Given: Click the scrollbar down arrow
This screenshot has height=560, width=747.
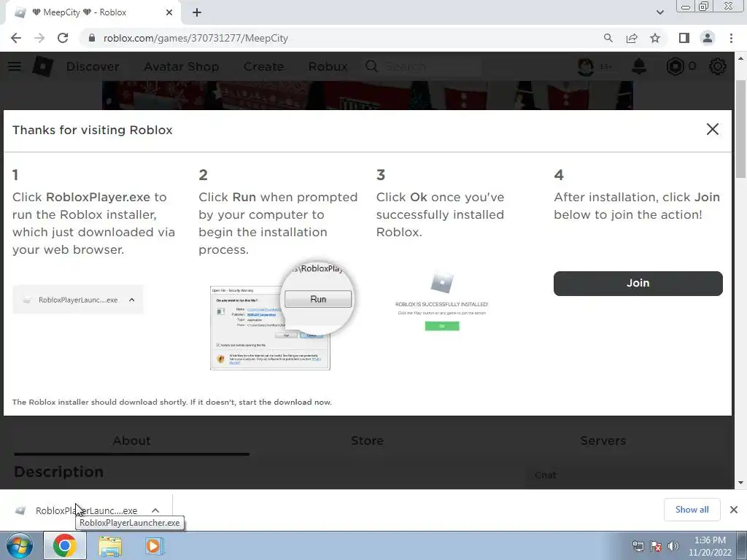Looking at the screenshot, I should pos(740,483).
